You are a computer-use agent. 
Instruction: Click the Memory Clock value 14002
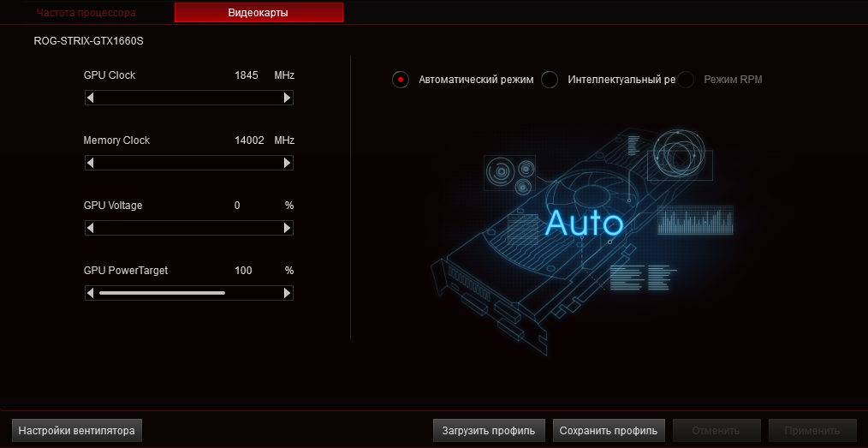click(249, 140)
